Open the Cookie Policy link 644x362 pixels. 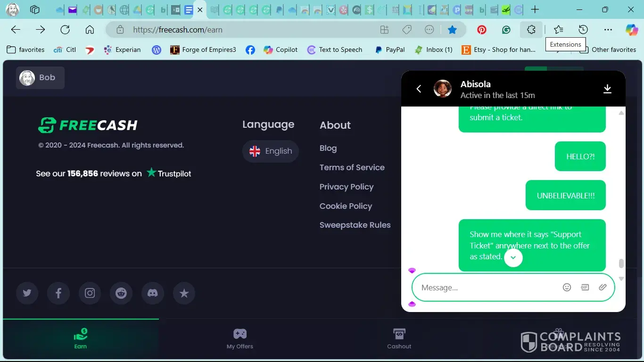coord(346,206)
